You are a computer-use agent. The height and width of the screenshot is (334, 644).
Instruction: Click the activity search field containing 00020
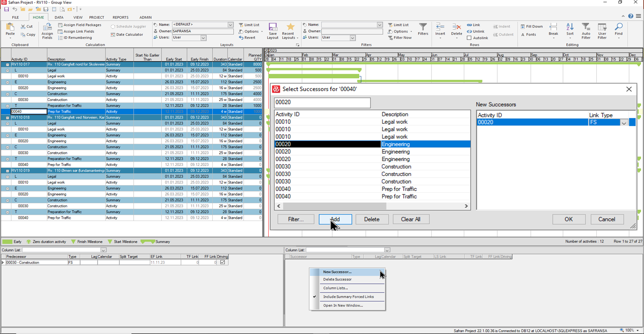(322, 103)
